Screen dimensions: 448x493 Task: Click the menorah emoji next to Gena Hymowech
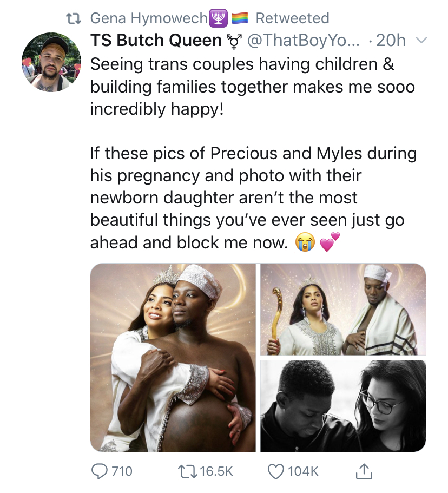218,18
